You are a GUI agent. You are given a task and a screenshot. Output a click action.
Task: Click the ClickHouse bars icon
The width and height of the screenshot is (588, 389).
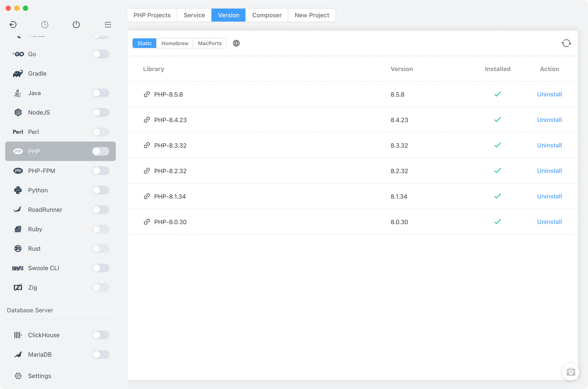(18, 335)
